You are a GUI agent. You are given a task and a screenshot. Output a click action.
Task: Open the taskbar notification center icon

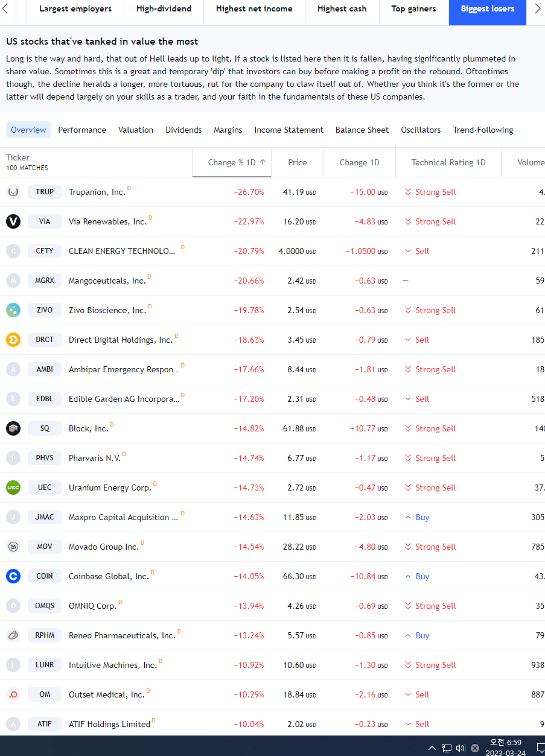click(541, 748)
